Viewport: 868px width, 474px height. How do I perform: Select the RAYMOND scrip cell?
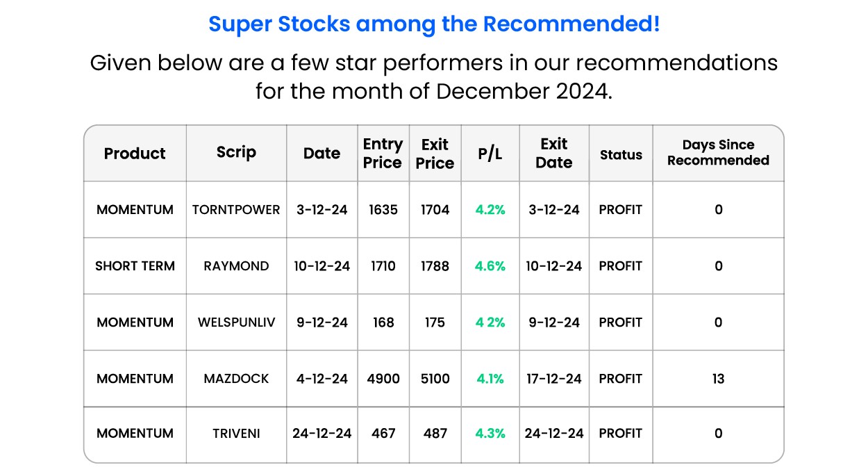coord(236,266)
